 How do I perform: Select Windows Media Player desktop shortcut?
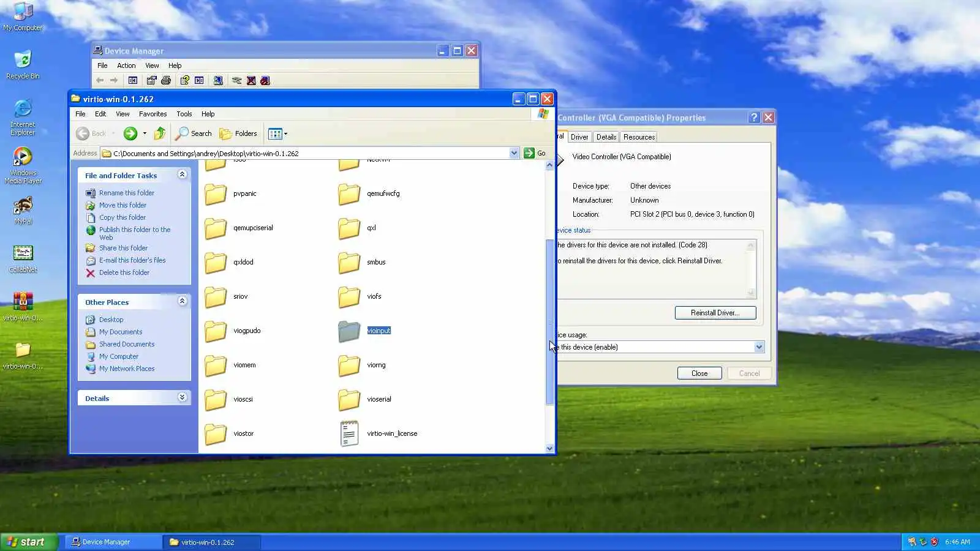[x=23, y=165]
